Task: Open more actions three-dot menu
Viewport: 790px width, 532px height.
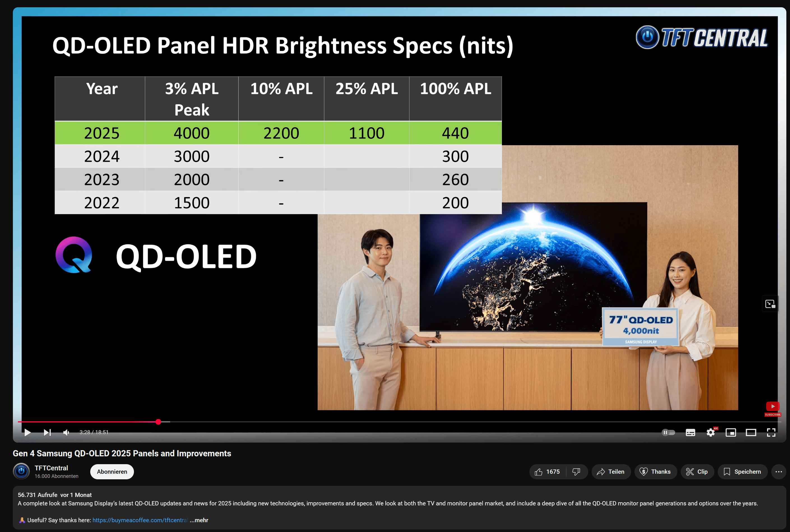Action: 779,472
